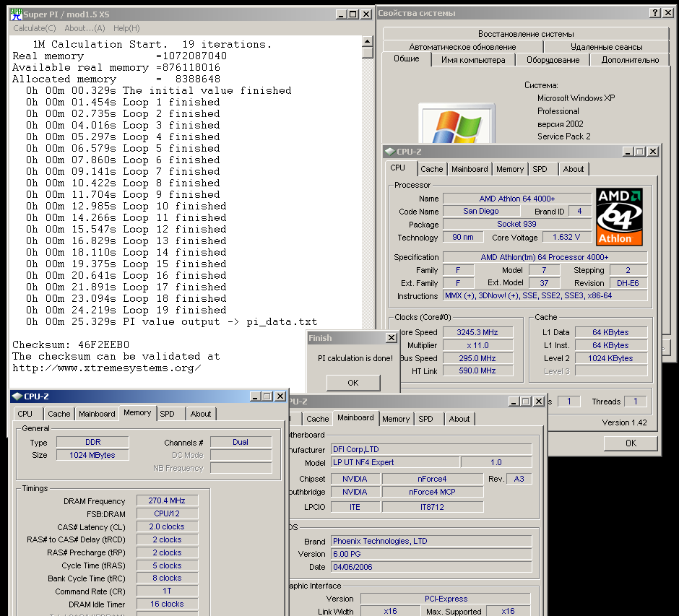This screenshot has height=616, width=679.
Task: Click the Super PI title bar icon
Action: [x=16, y=14]
